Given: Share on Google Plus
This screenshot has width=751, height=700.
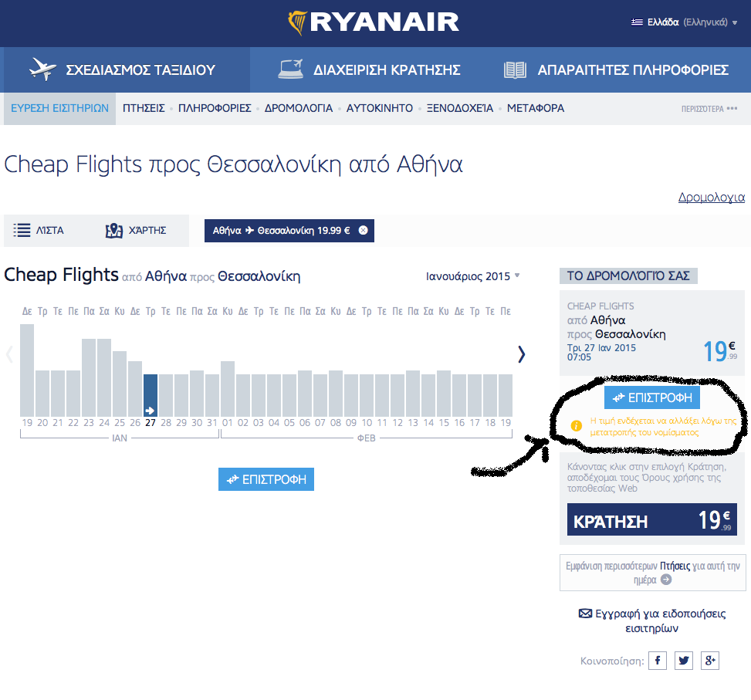Looking at the screenshot, I should click(x=710, y=661).
